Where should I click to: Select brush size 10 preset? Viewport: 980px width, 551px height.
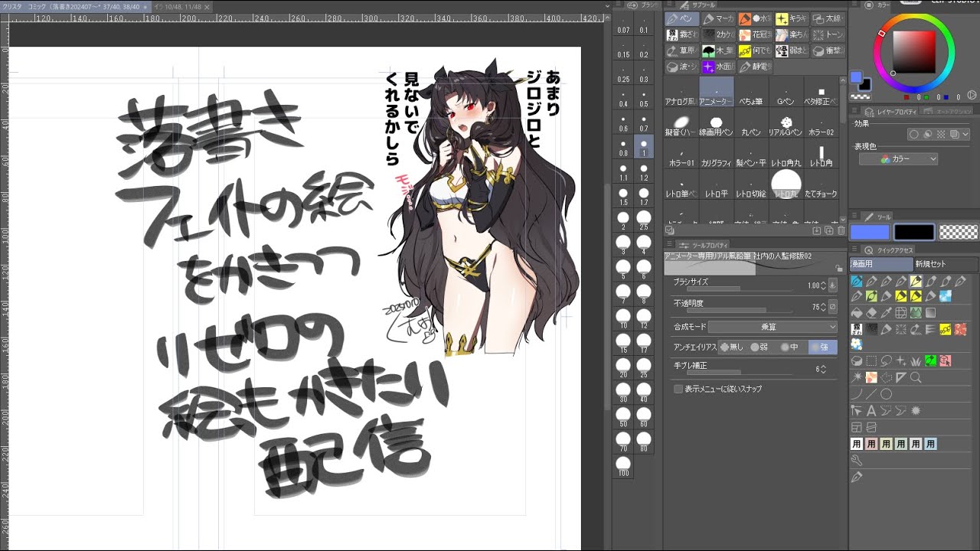[x=623, y=319]
